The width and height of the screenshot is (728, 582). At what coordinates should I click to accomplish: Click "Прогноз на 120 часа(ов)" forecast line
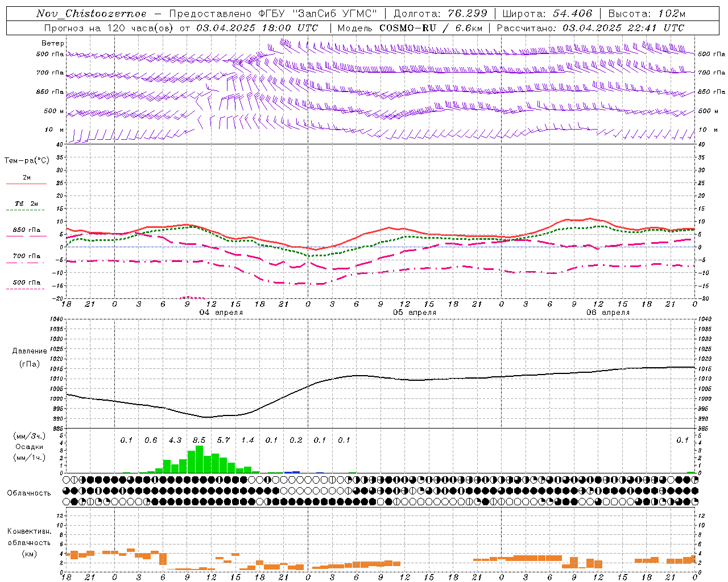tap(109, 28)
